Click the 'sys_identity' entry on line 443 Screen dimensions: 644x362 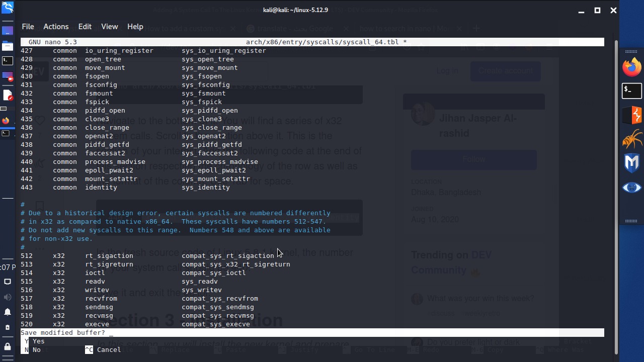(x=206, y=188)
